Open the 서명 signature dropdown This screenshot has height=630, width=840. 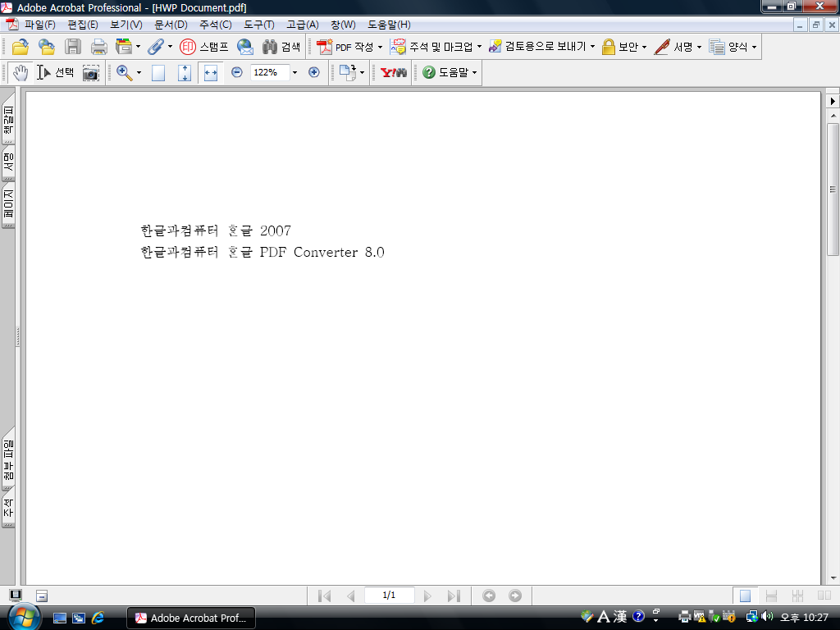pos(678,47)
